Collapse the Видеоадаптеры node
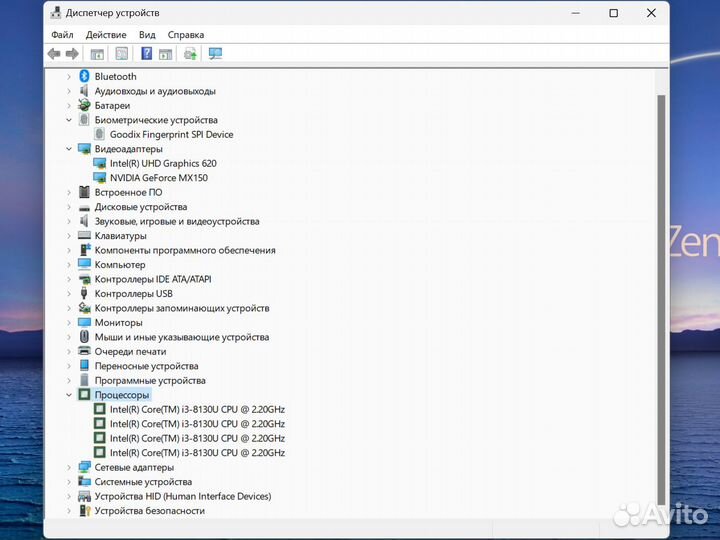Viewport: 720px width, 540px height. pos(69,149)
